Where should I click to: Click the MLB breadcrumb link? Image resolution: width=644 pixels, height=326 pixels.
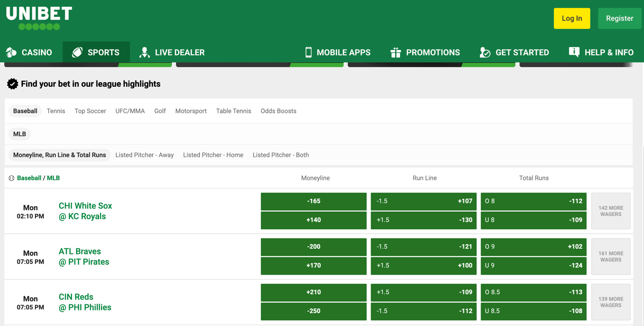click(53, 178)
